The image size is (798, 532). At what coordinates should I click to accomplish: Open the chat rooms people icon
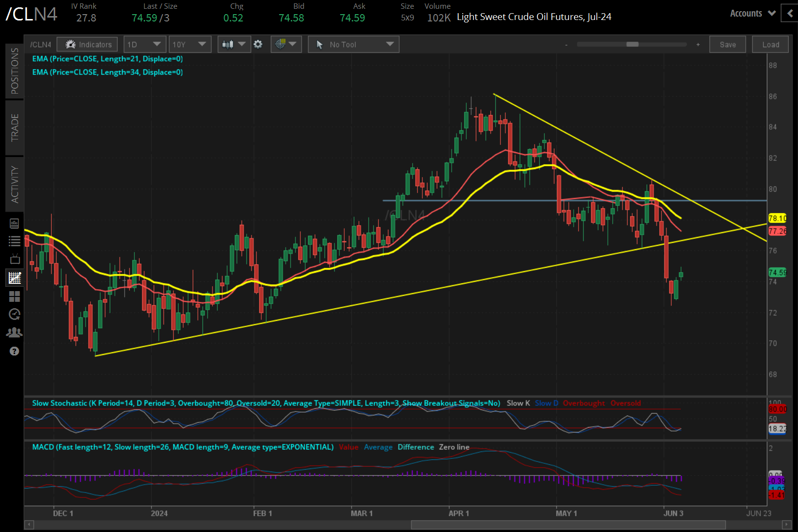pyautogui.click(x=15, y=333)
